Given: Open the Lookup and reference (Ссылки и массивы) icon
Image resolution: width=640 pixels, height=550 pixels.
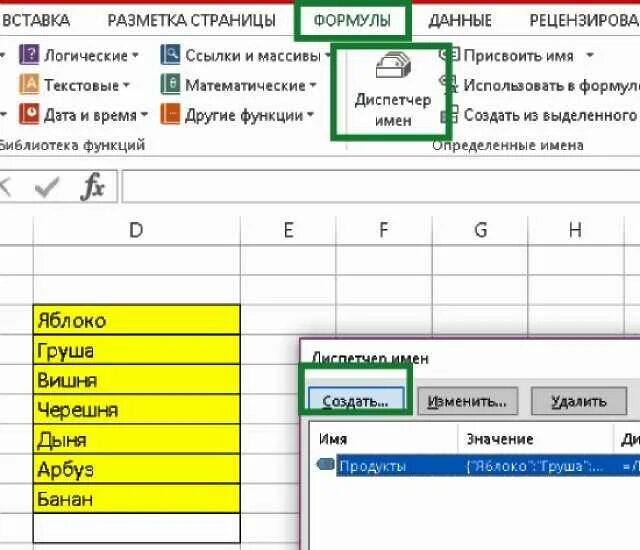Looking at the screenshot, I should (170, 55).
